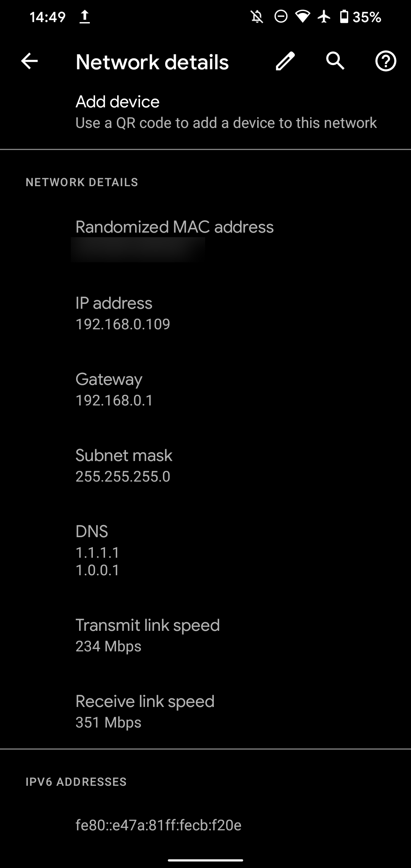411x868 pixels.
Task: Select the DNS entry listing 1.1.1.1
Action: pos(205,550)
